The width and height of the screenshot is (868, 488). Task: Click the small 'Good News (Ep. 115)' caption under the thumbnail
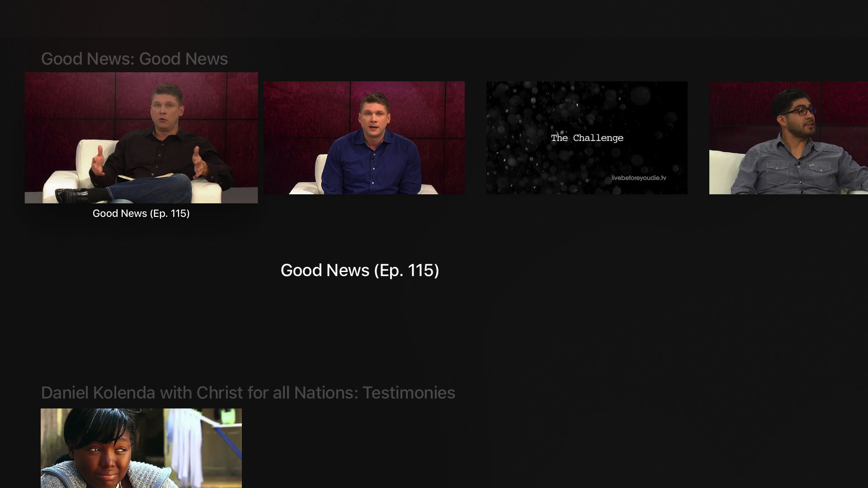pos(141,213)
